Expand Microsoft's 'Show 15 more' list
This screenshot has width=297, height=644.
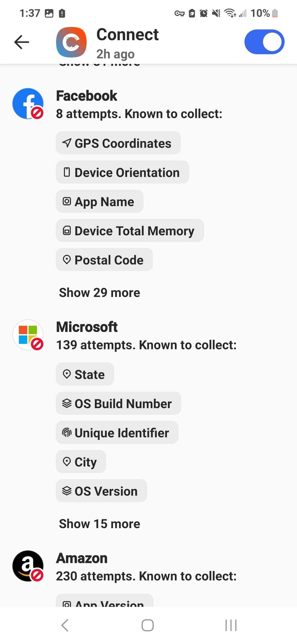click(x=100, y=524)
